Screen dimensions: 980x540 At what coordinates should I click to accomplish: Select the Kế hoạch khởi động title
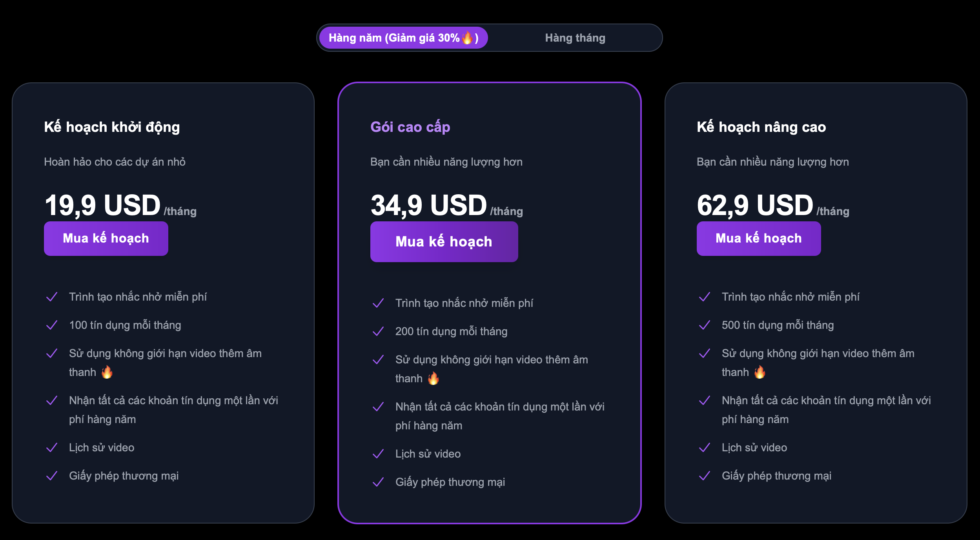[112, 127]
